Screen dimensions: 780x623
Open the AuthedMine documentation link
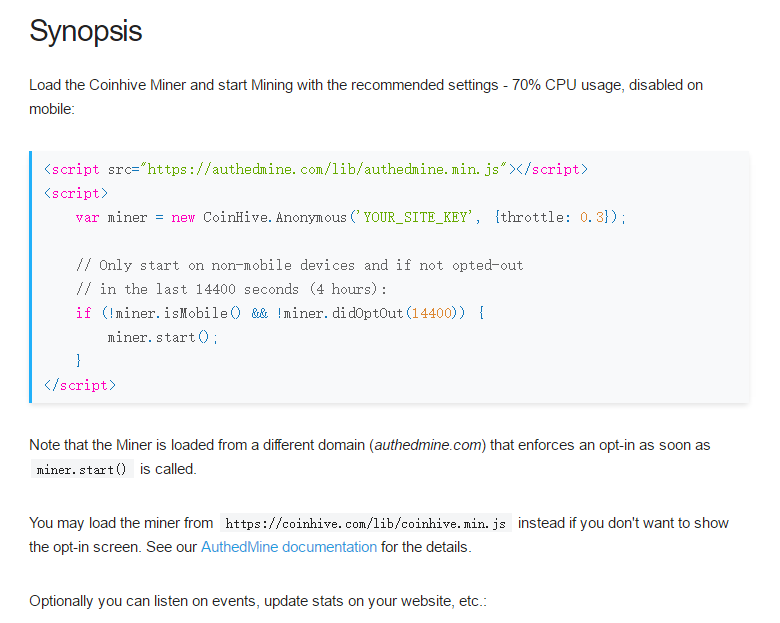click(289, 547)
